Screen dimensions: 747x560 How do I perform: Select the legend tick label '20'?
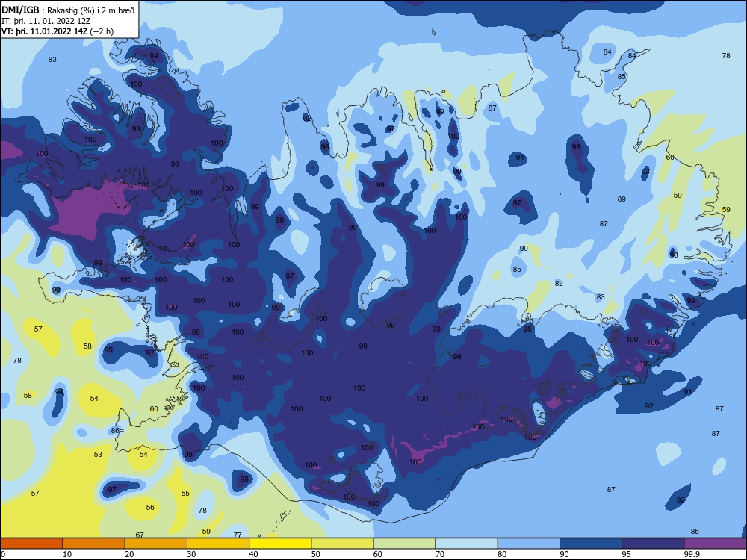click(129, 554)
